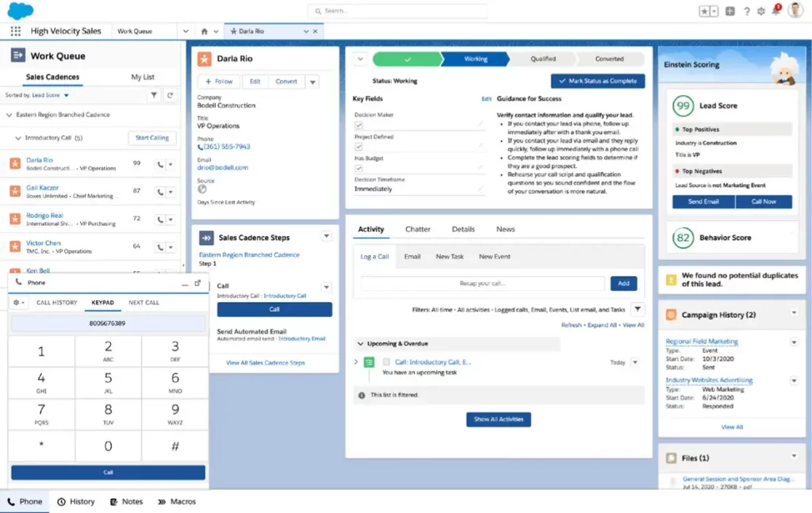Click the Send Email button

(703, 201)
